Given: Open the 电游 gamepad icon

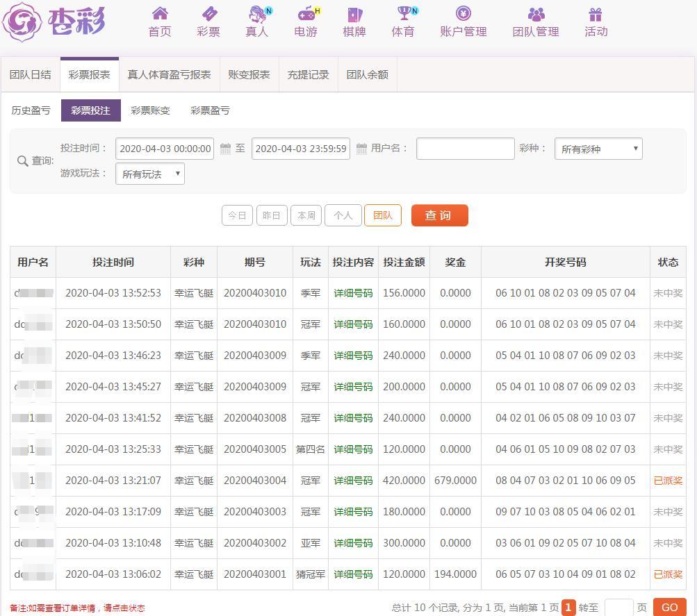Looking at the screenshot, I should point(306,14).
